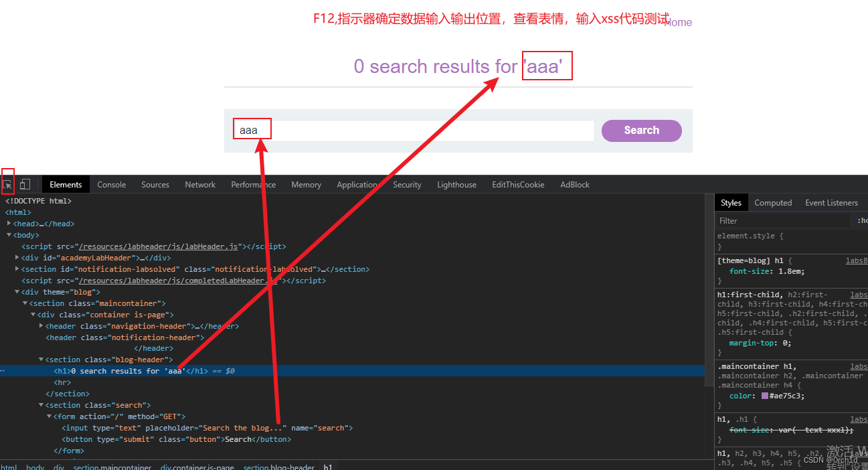Select the input type="text" DOM line

click(207, 428)
